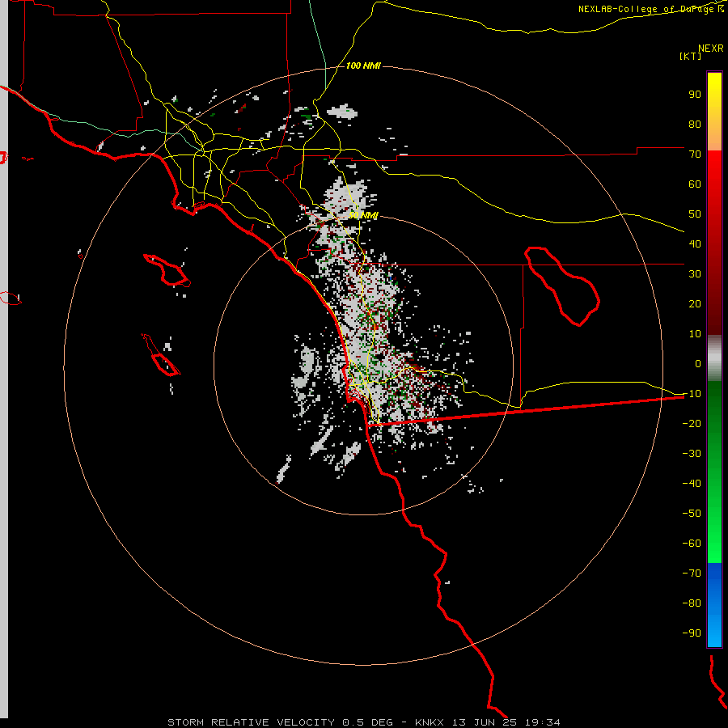Pick the gray zero band of the velocity scale
Image resolution: width=728 pixels, height=728 pixels.
[x=714, y=358]
